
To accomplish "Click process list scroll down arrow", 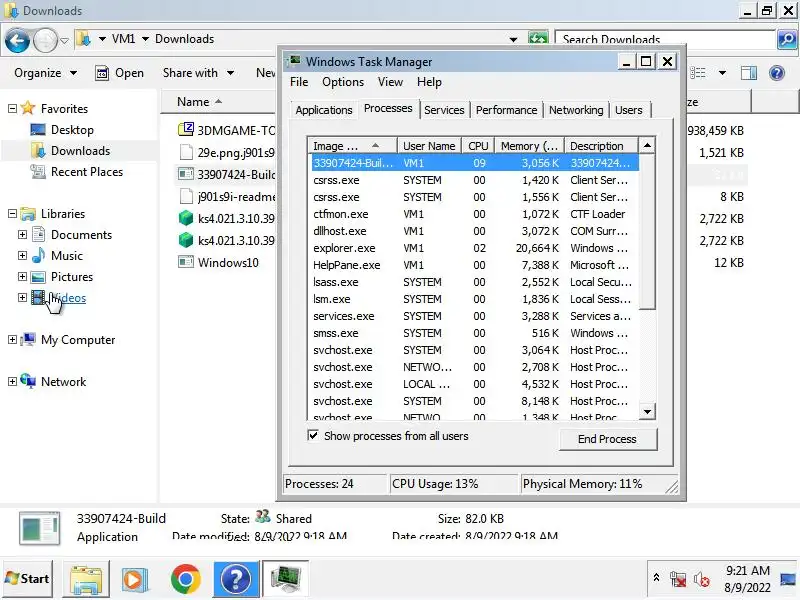I will (647, 411).
